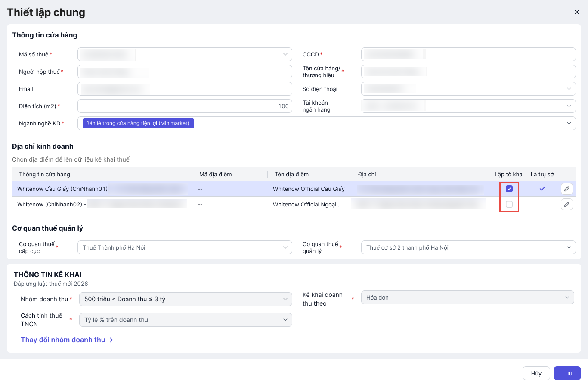Enable Lập tờ khai for Whitenow ChiNhanh02
Image resolution: width=588 pixels, height=387 pixels.
point(509,204)
